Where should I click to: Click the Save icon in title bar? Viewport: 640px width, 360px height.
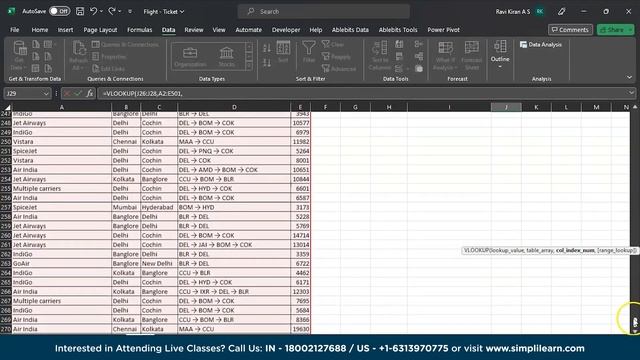tap(80, 11)
